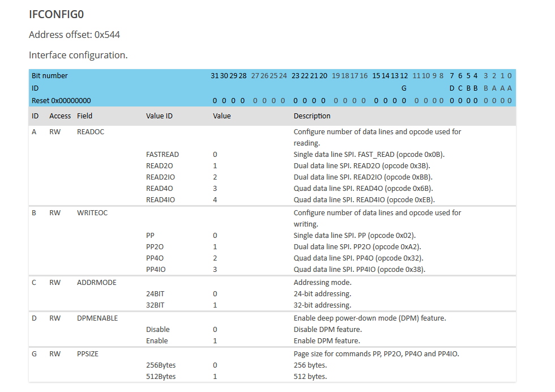Click the value 1 in the 512Bytes row
555x392 pixels.
(215, 377)
